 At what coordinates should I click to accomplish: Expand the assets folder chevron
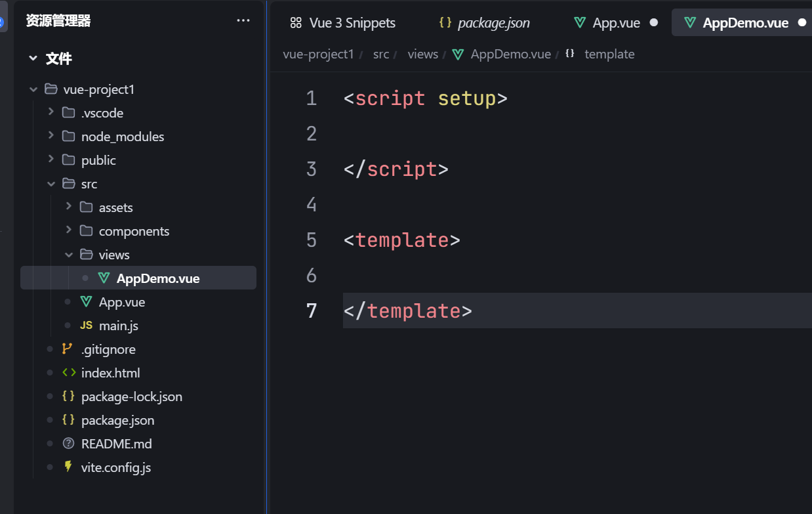point(69,207)
